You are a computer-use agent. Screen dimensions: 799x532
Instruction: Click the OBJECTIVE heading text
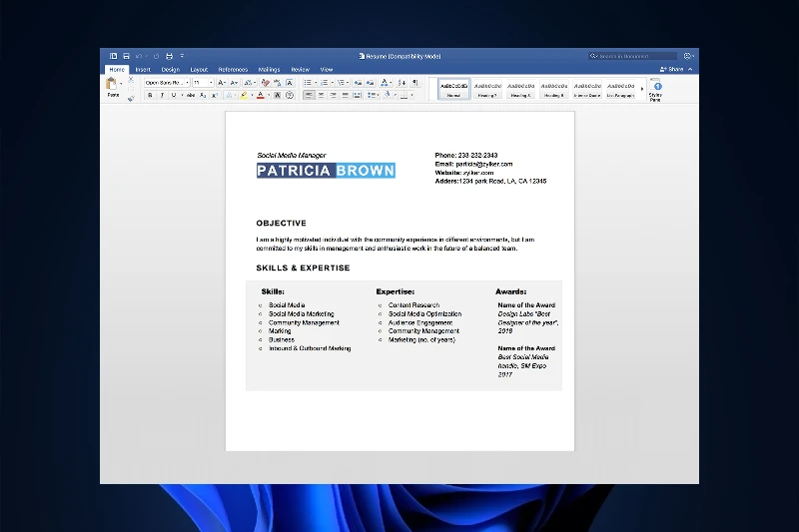click(x=282, y=223)
